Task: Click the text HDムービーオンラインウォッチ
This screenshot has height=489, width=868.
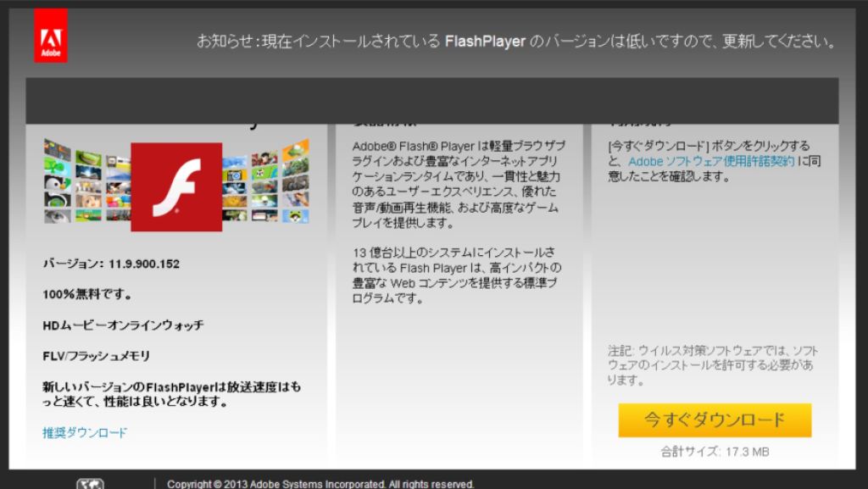Action: tap(123, 325)
